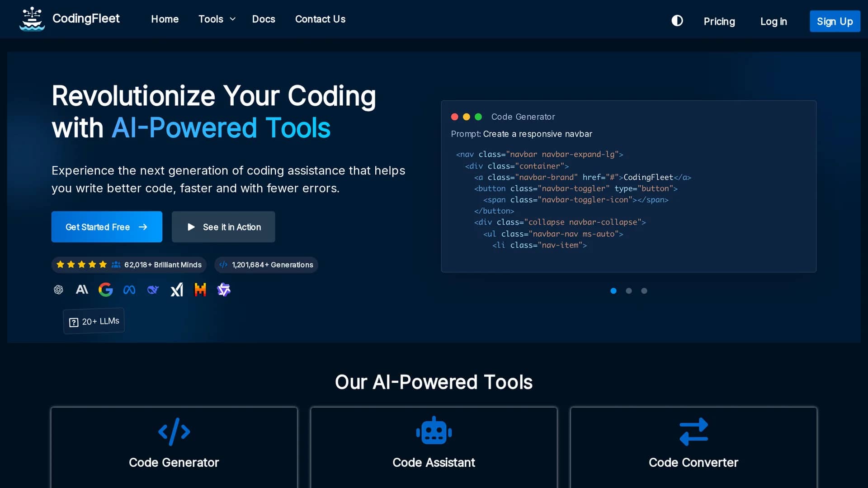Click the code line with collapse navbar-collapse
The height and width of the screenshot is (488, 868).
[x=560, y=222]
